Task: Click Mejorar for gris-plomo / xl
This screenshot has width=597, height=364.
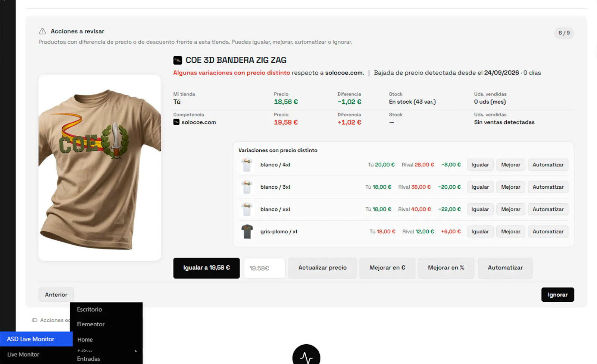Action: (x=511, y=232)
